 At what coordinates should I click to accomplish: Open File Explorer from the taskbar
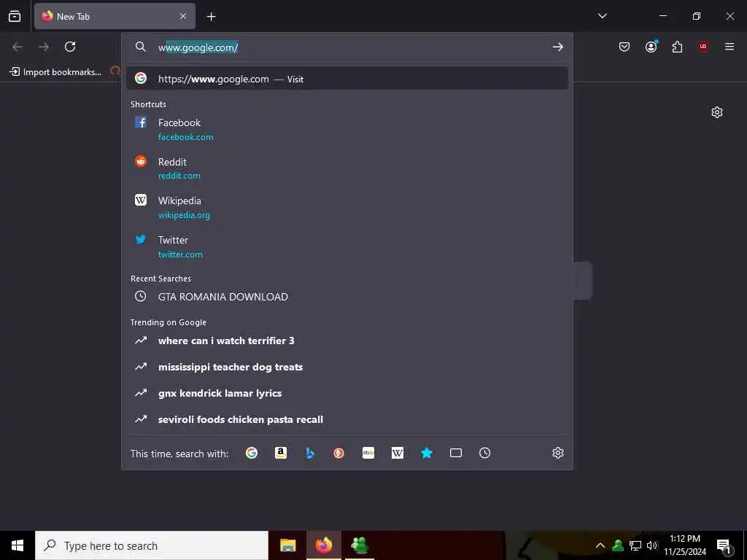(x=287, y=545)
